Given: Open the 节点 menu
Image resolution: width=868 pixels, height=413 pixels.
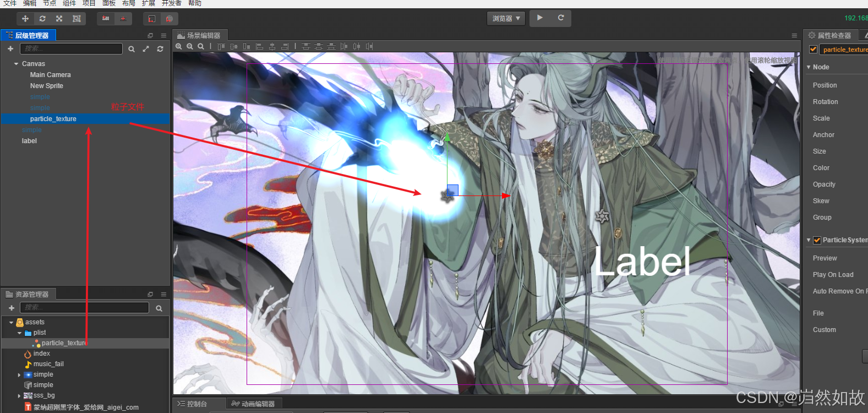Looking at the screenshot, I should coord(50,3).
